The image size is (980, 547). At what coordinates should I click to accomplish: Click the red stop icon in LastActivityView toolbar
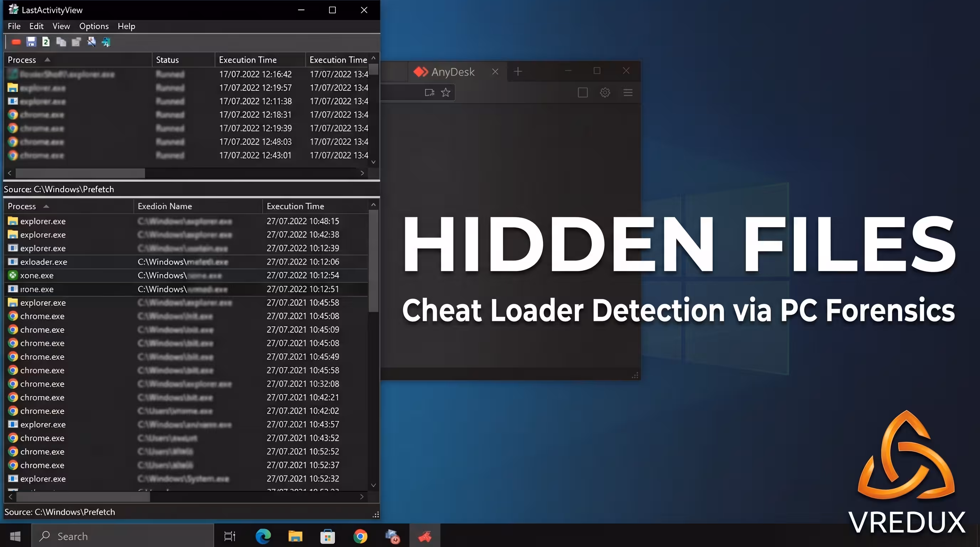coord(16,42)
